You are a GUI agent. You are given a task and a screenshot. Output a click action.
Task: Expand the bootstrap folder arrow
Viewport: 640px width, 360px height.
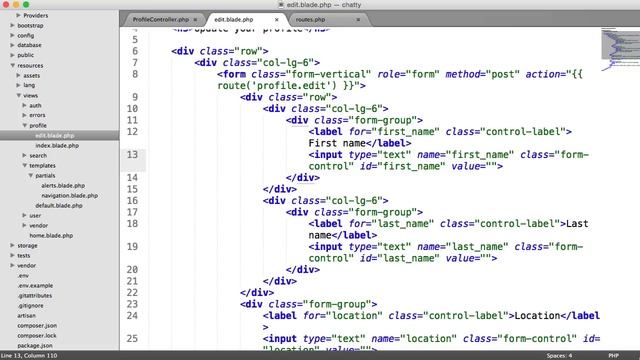coord(12,25)
